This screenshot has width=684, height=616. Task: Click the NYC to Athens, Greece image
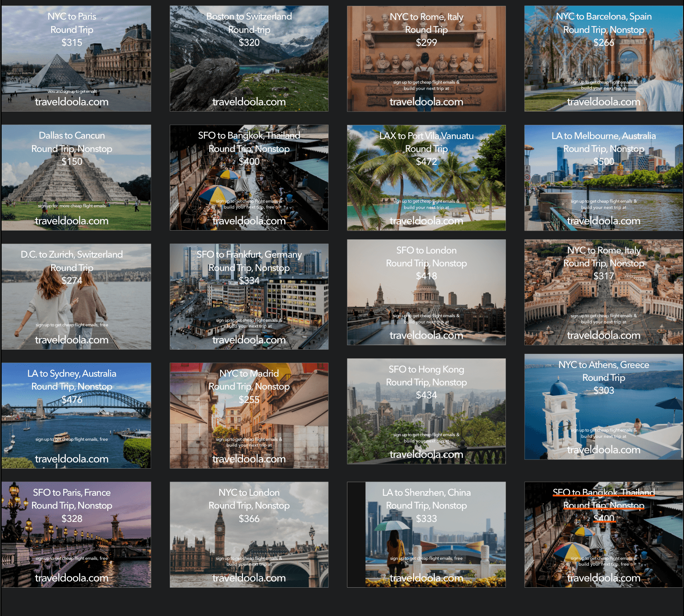[x=603, y=407]
